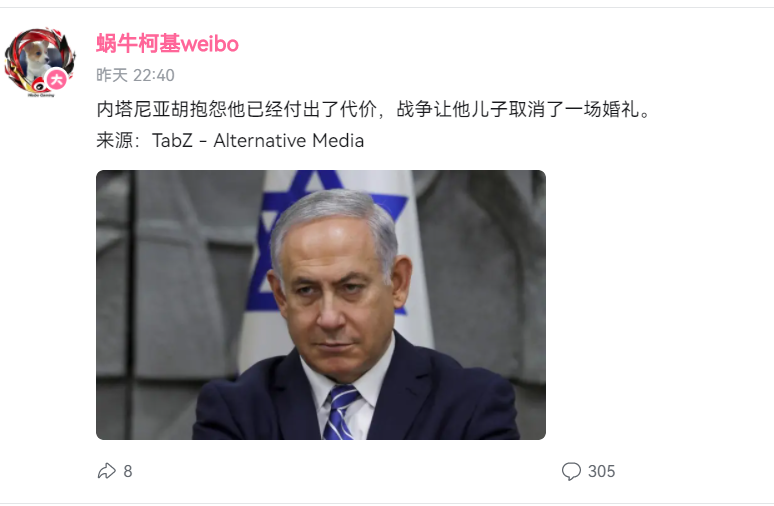Open the profile of 蜗牛柯基weibo
Image resolution: width=774 pixels, height=506 pixels.
(x=167, y=43)
